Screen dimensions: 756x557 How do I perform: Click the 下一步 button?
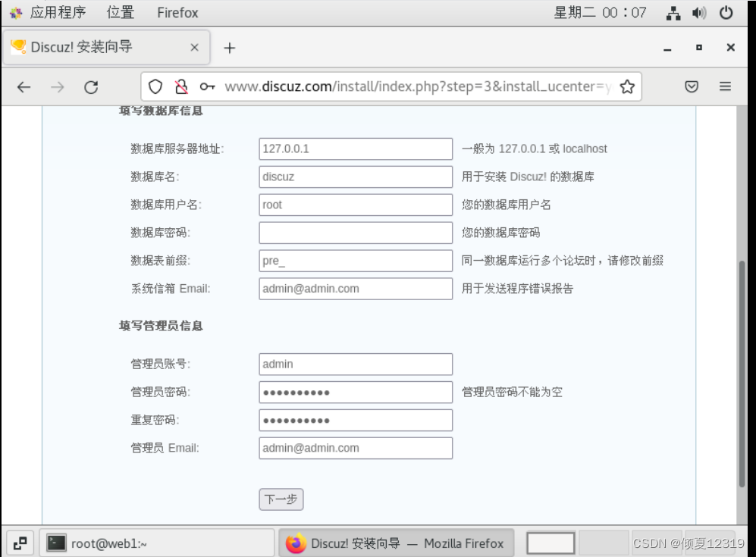281,499
